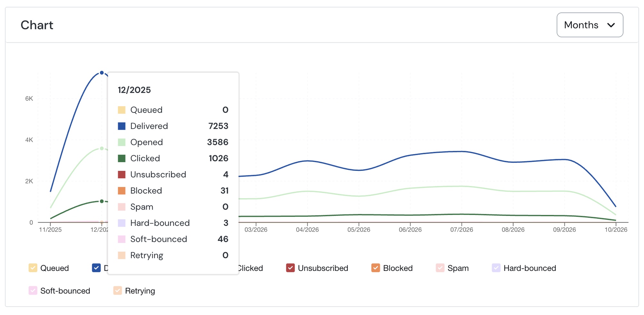Open the Months period dropdown
The width and height of the screenshot is (644, 315).
click(x=590, y=25)
